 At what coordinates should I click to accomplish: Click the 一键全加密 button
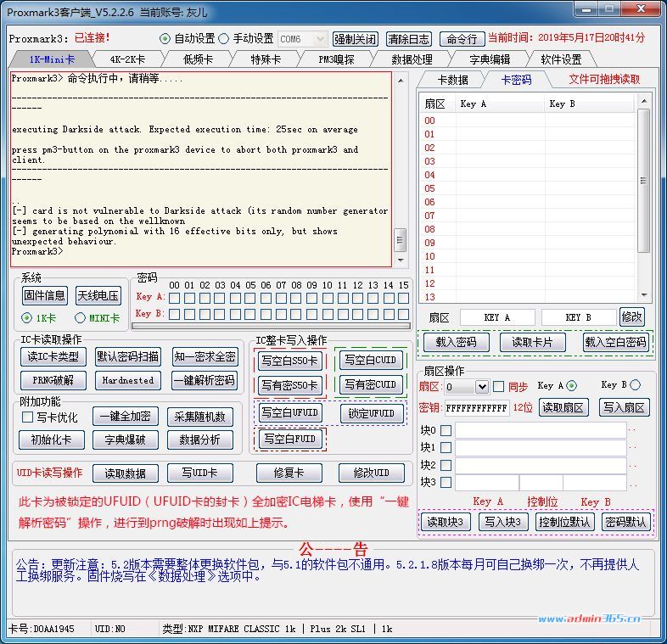(x=126, y=417)
